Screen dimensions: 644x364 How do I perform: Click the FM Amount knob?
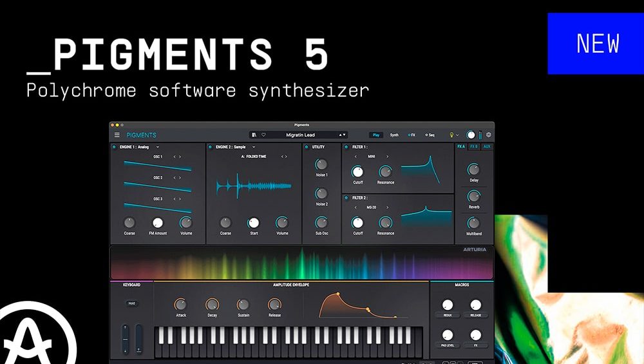point(158,223)
